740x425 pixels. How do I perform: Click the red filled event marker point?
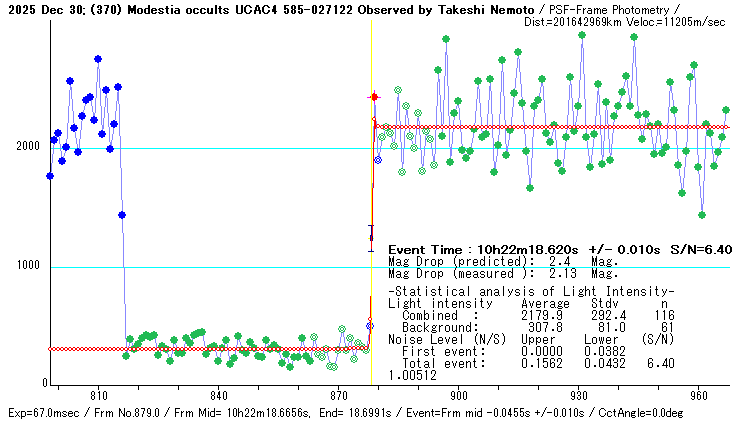click(374, 96)
